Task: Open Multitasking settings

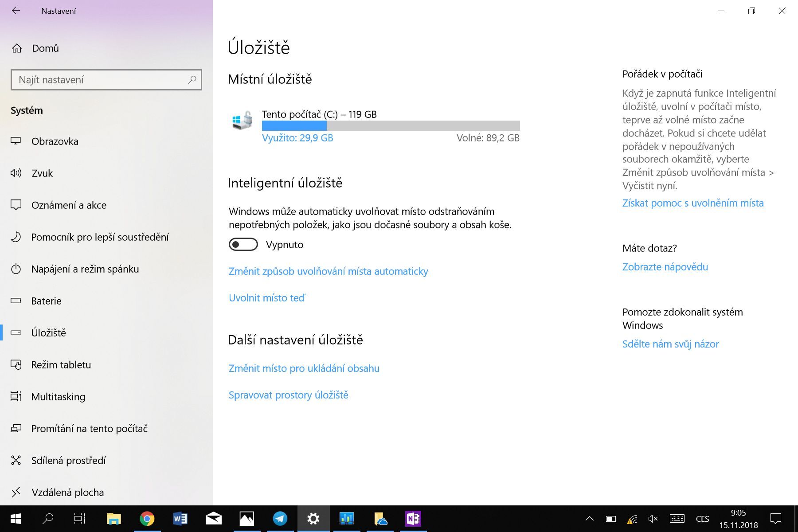Action: [x=58, y=396]
